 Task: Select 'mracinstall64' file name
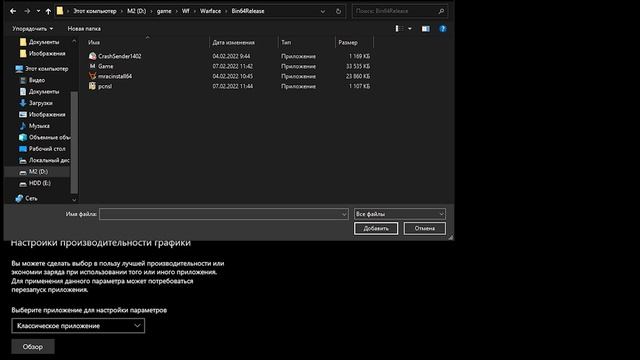point(115,76)
